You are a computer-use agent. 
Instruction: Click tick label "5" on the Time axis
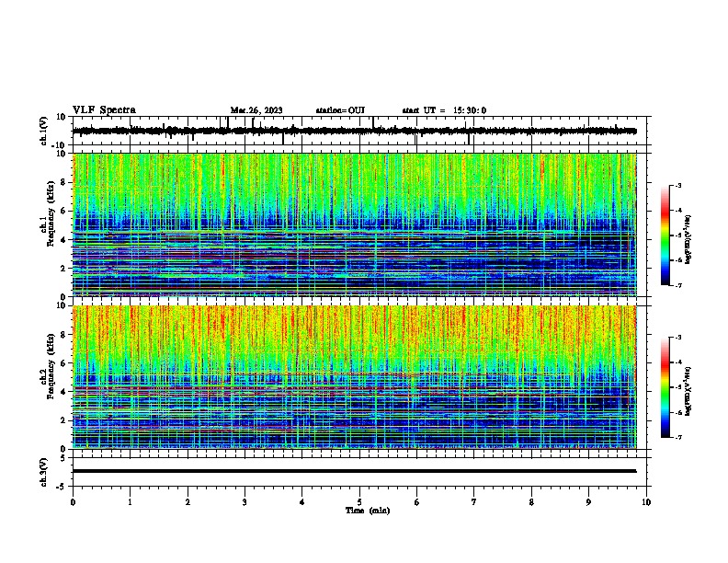point(359,502)
